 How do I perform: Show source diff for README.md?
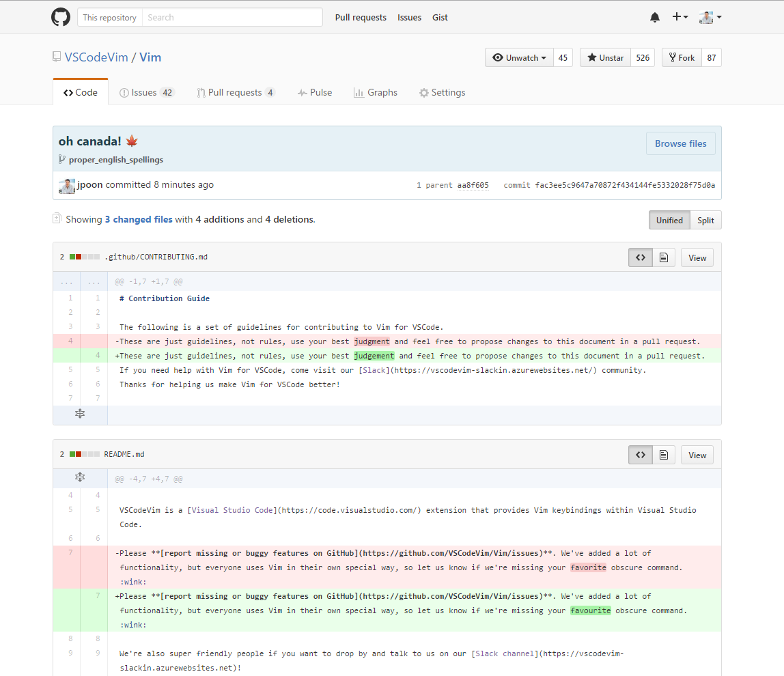tap(640, 455)
